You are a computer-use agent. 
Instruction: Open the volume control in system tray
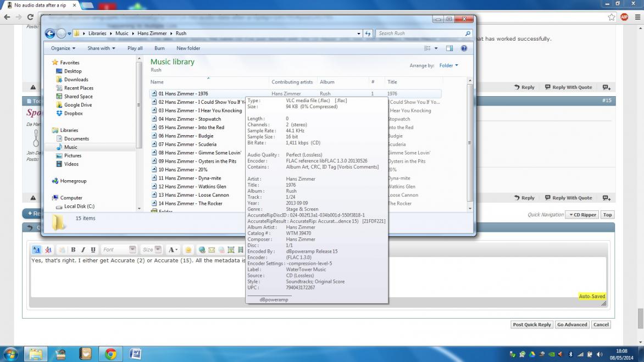599,354
